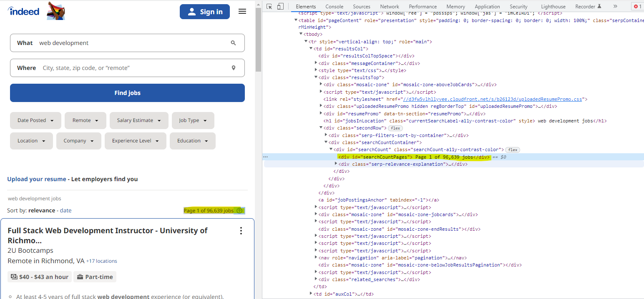The height and width of the screenshot is (299, 644).
Task: Click Upload your resume link
Action: [37, 179]
